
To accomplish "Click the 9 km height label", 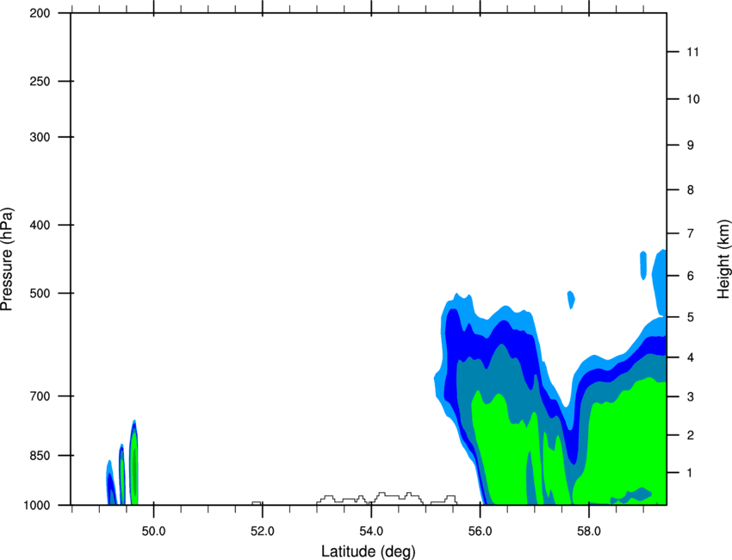I will click(691, 146).
